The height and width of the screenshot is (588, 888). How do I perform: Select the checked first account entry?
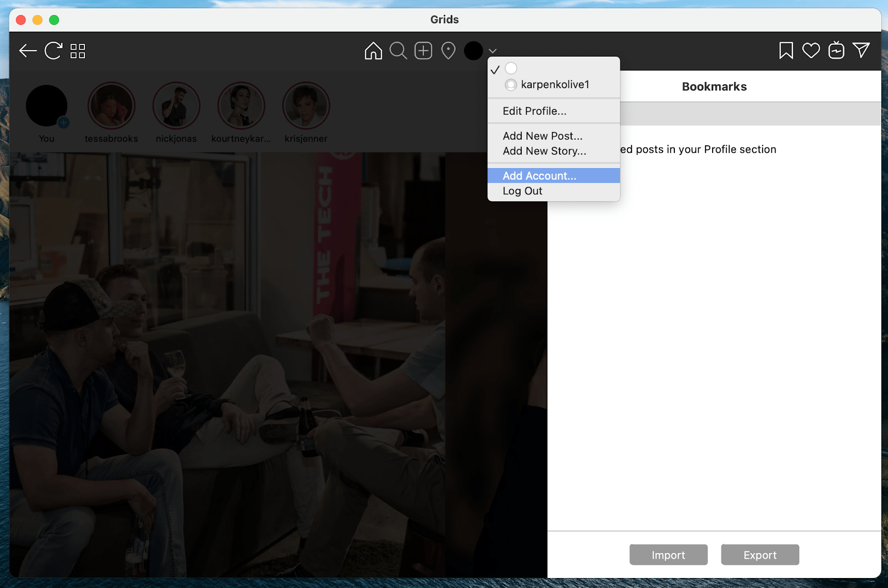(x=553, y=69)
